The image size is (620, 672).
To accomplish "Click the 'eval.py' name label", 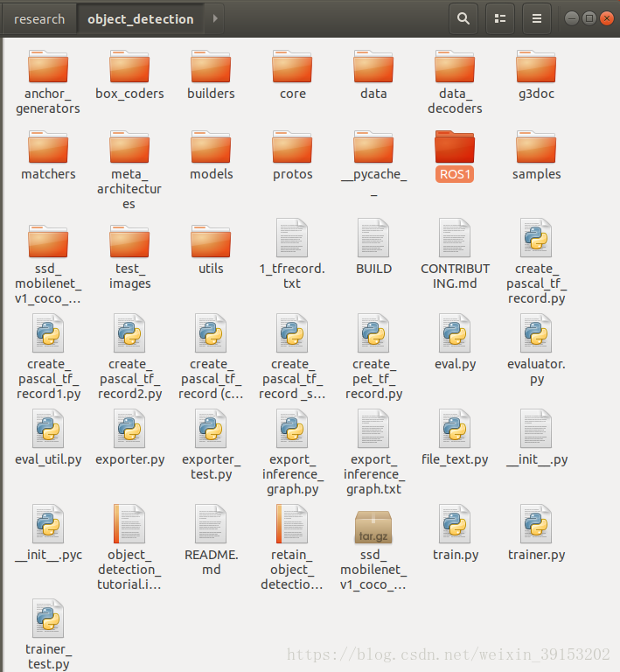I will (x=455, y=364).
